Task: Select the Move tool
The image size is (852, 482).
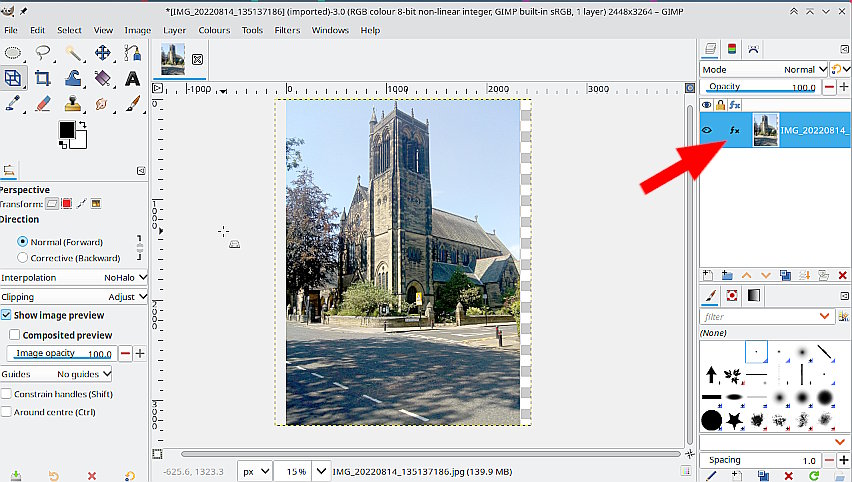Action: (102, 53)
